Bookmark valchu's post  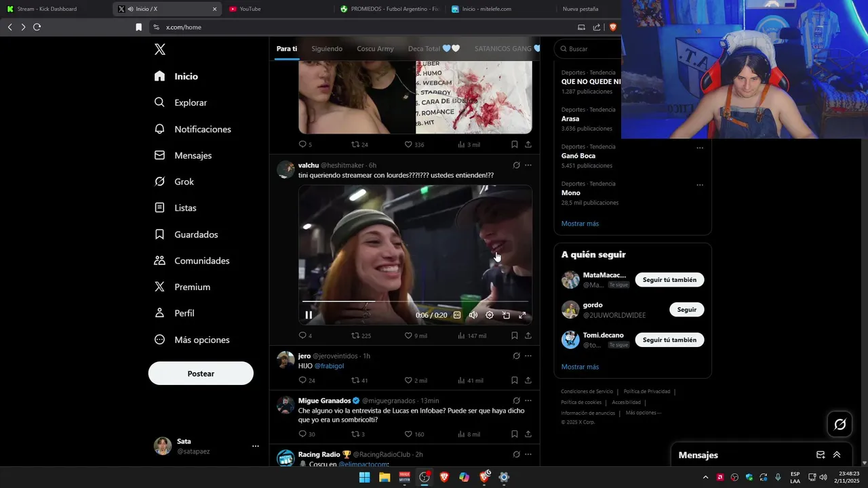(515, 335)
